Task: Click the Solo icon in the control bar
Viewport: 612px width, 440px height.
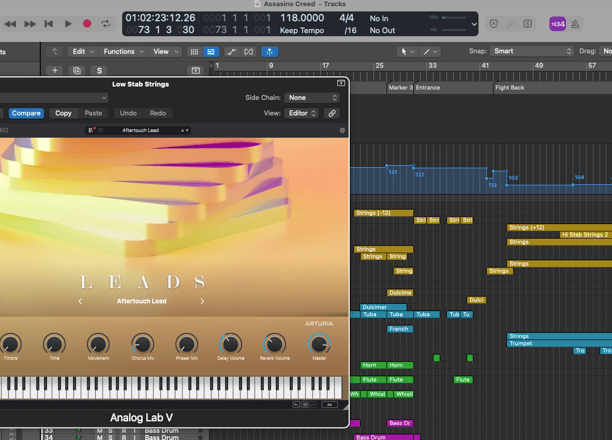Action: coord(527,24)
